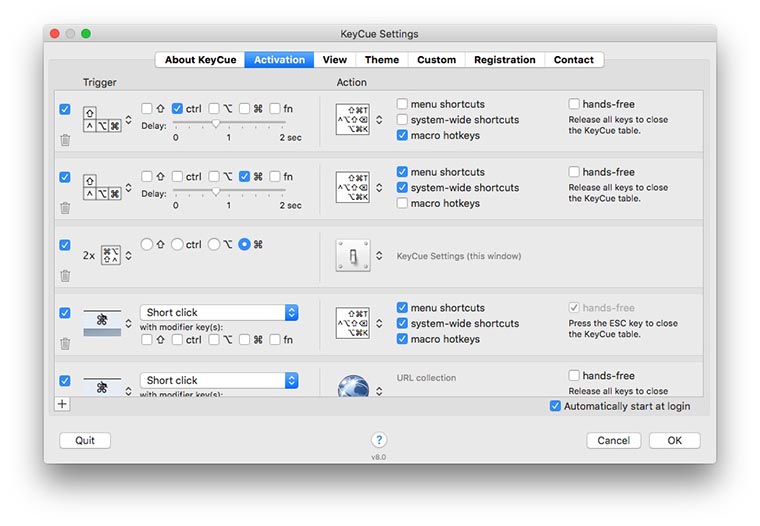Click the globe URL collection icon

[353, 386]
